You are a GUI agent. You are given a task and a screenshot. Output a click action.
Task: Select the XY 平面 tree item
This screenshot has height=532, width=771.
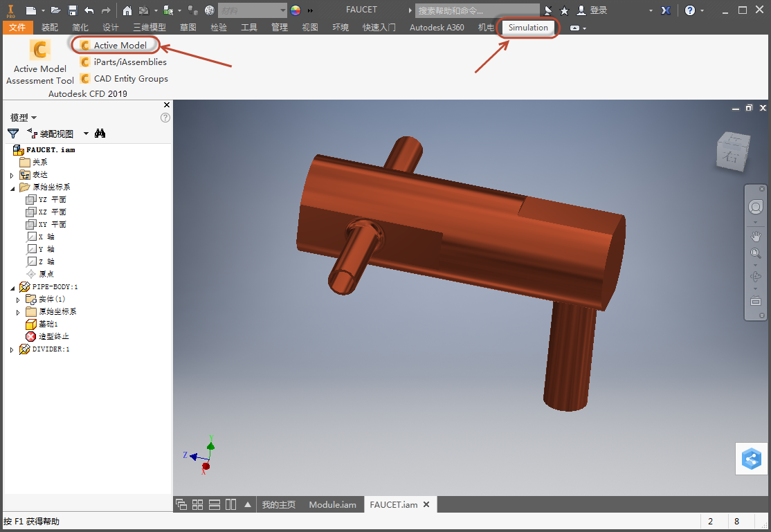(x=46, y=224)
